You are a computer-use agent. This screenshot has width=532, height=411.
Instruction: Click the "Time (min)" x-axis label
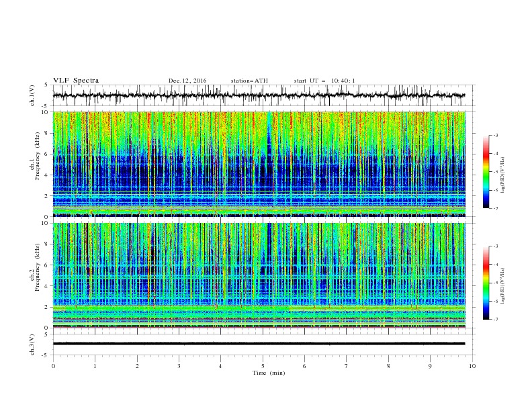tap(269, 373)
